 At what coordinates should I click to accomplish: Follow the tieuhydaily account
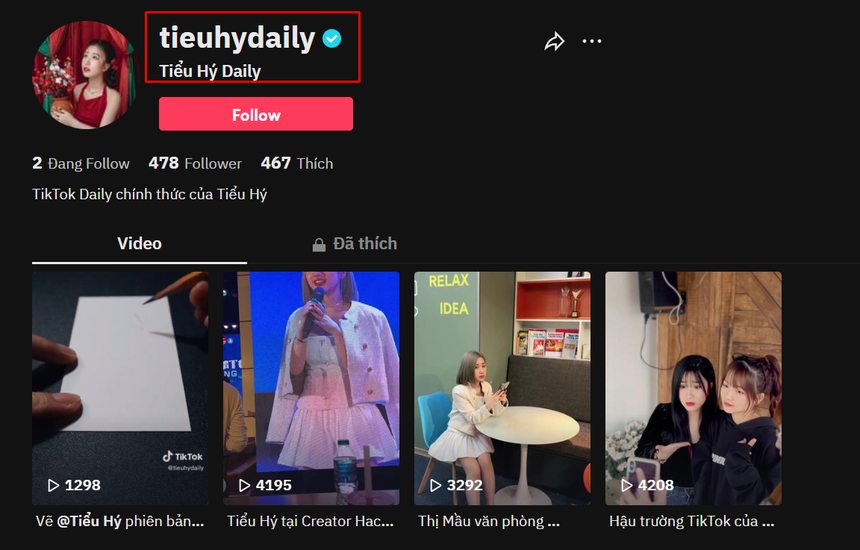256,114
